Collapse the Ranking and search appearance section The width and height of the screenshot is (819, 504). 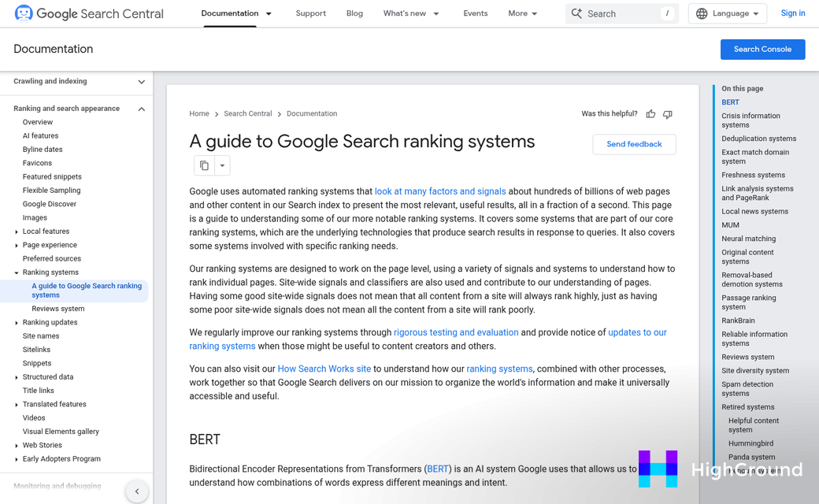(142, 109)
